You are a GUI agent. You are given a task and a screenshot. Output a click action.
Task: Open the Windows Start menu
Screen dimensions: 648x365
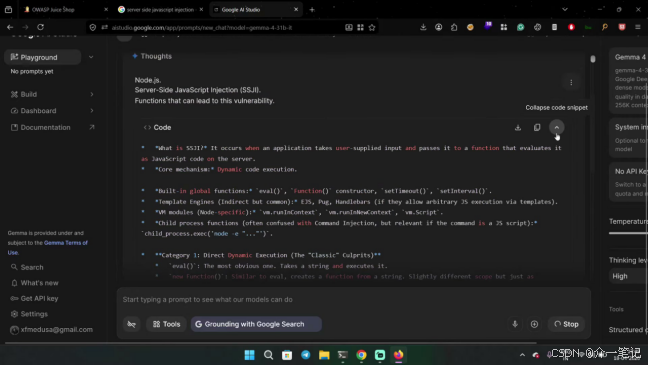[x=250, y=355]
